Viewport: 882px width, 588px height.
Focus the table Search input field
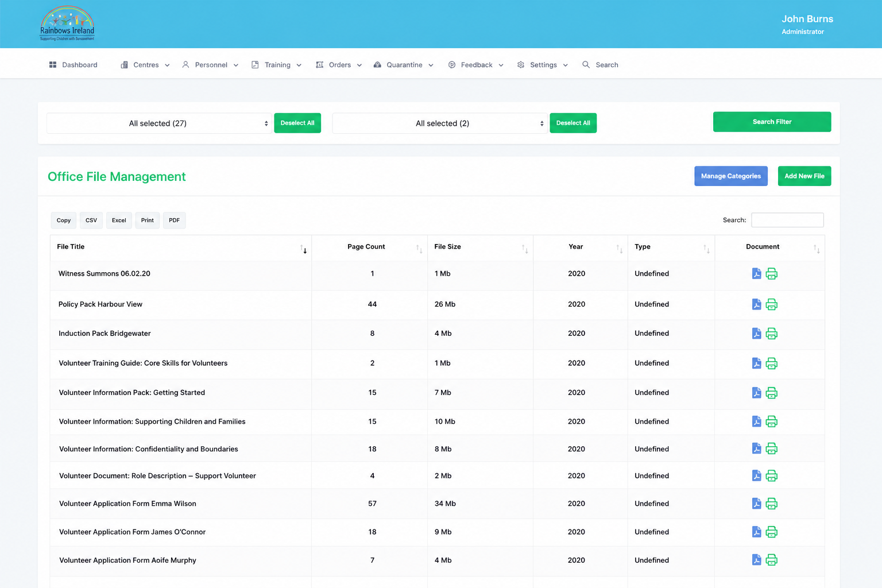[787, 220]
